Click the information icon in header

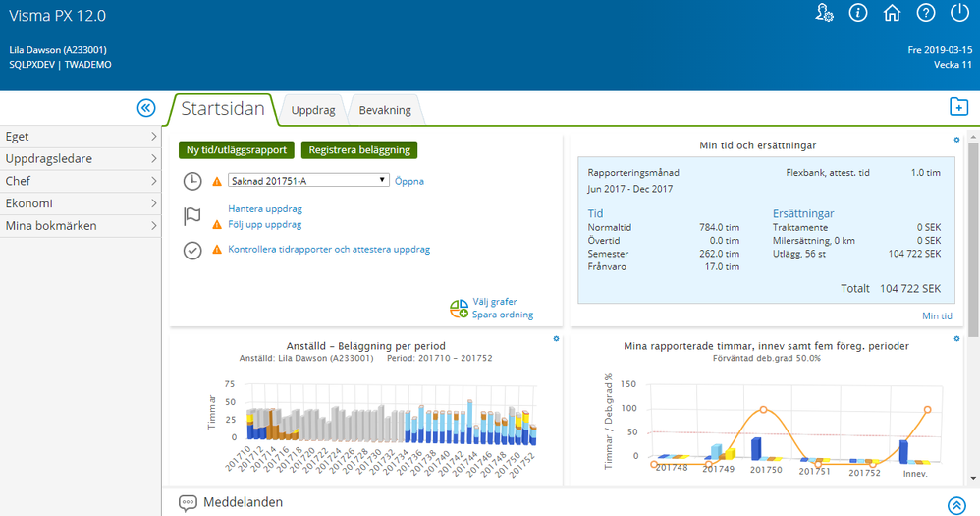pyautogui.click(x=858, y=13)
